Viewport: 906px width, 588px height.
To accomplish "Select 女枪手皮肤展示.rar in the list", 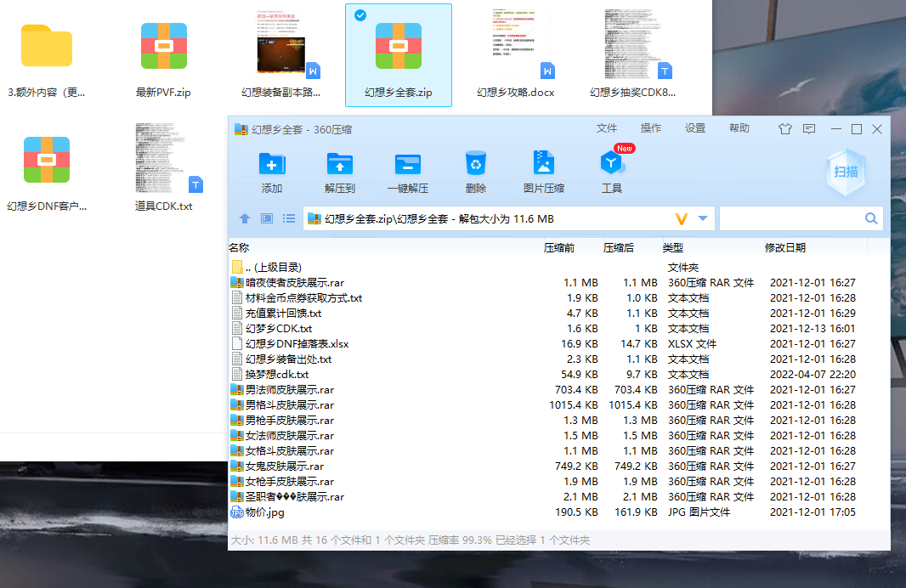I will [558, 482].
